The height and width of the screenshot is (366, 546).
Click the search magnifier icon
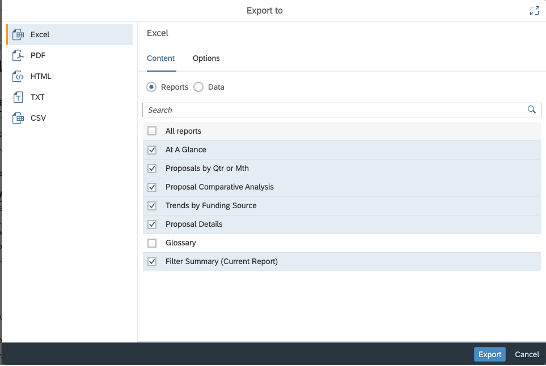(531, 110)
